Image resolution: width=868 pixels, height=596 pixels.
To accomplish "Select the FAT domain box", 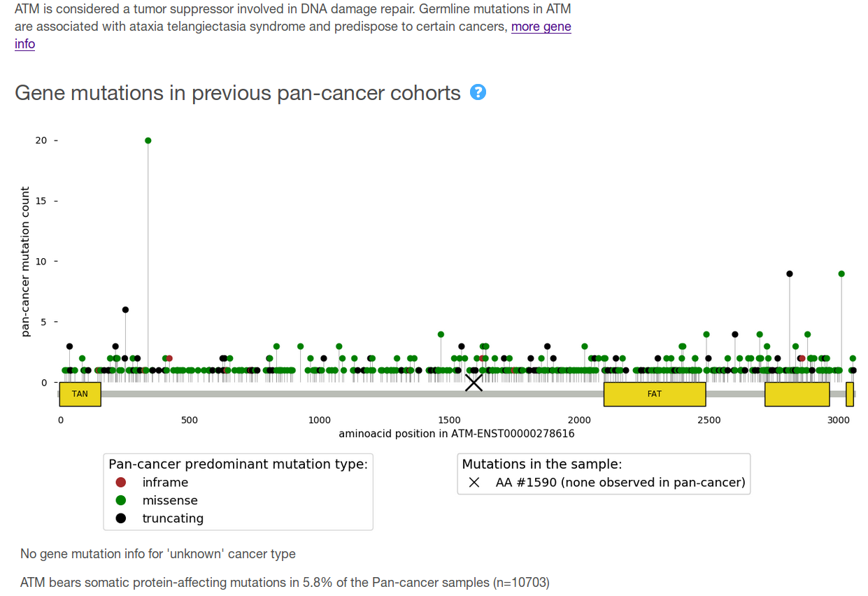I will 654,394.
